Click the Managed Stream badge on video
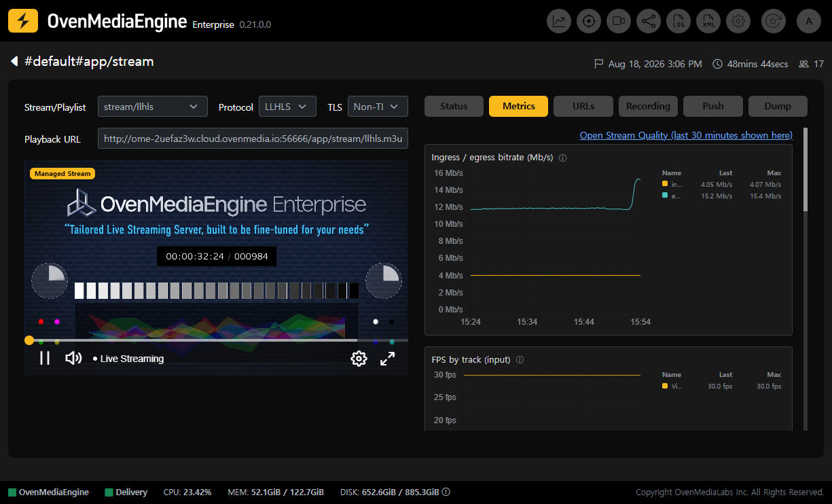The image size is (832, 504). tap(62, 173)
